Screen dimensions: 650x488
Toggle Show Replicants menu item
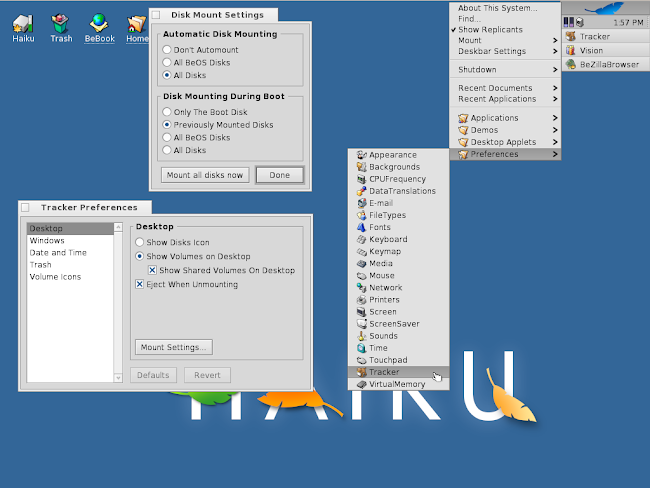tap(505, 29)
